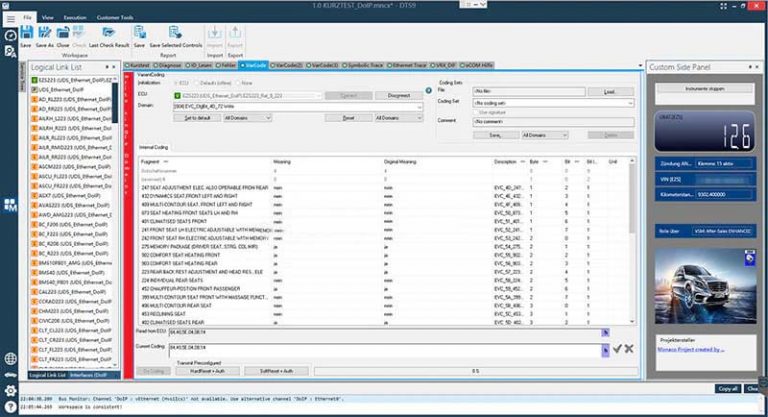Open the Monaco Project created by link
This screenshot has width=768, height=417.
click(691, 349)
